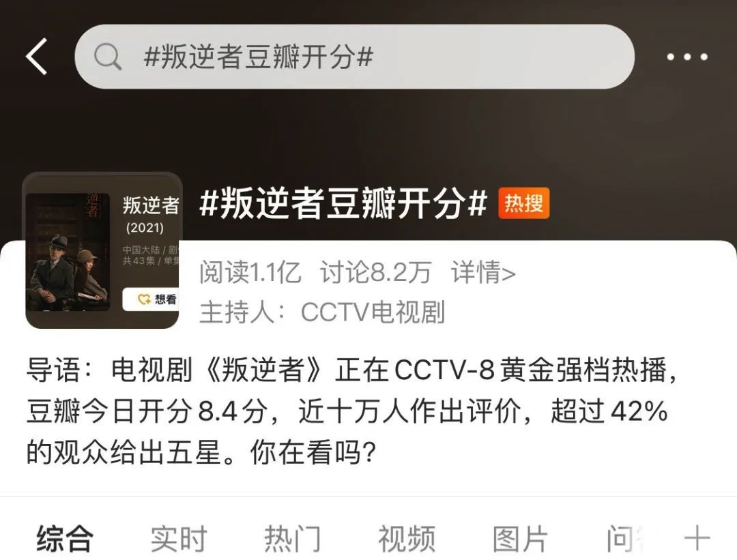Toggle the 想看 want-to-watch button
This screenshot has width=737, height=560.
coord(151,299)
